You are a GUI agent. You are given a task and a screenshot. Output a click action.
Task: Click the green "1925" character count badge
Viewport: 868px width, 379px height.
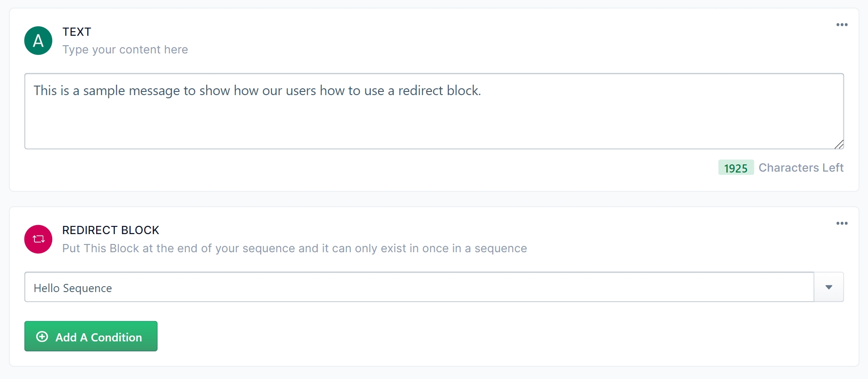click(x=736, y=168)
